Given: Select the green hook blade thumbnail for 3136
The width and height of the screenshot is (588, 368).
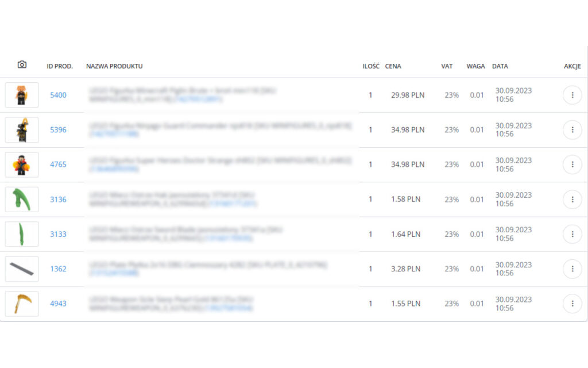Looking at the screenshot, I should pos(22,200).
